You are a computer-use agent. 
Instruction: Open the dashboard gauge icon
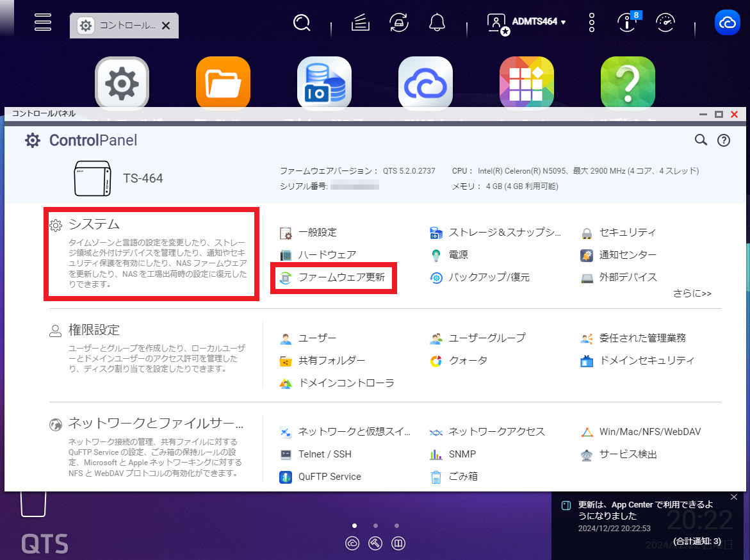[665, 22]
